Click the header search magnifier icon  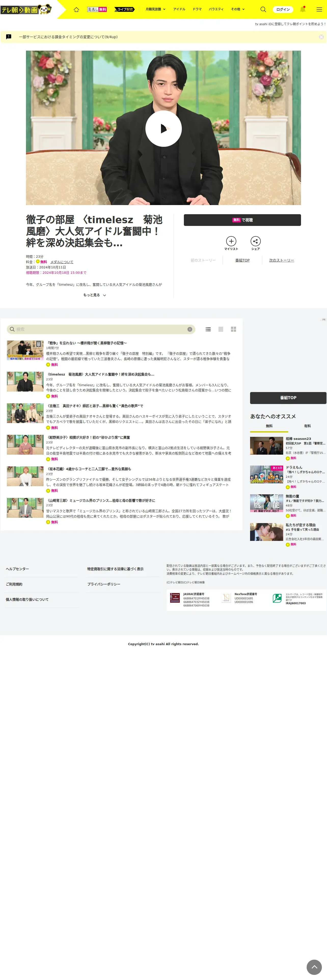click(263, 9)
